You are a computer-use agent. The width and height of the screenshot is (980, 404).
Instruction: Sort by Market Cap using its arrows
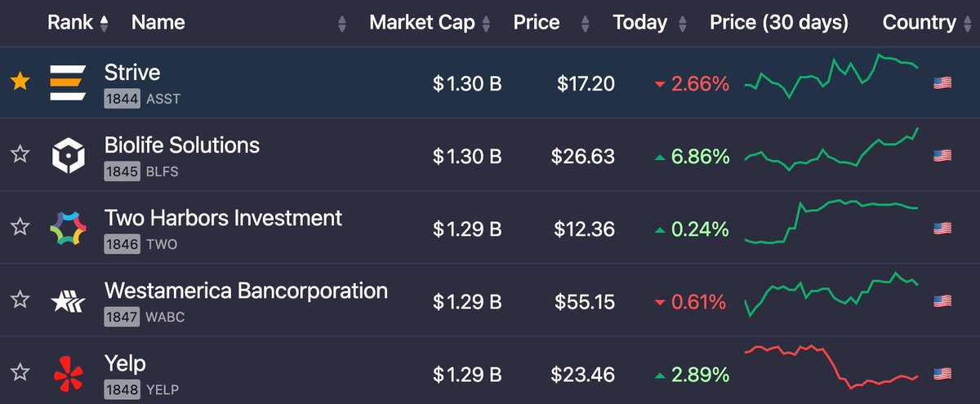click(486, 24)
